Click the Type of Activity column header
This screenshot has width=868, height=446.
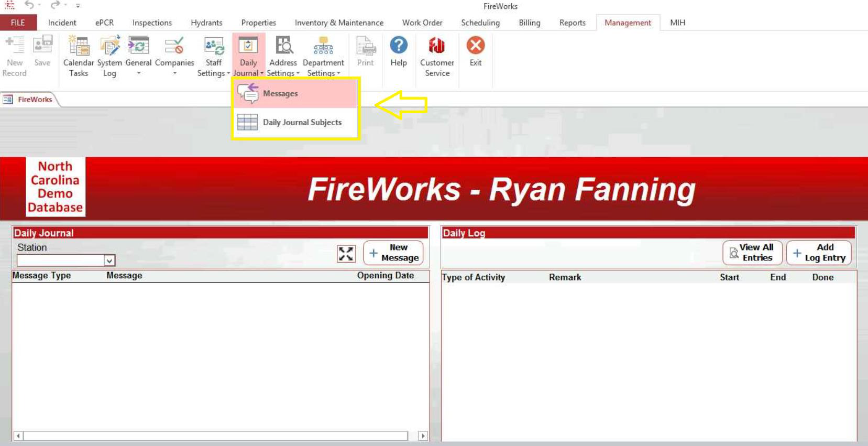click(474, 277)
